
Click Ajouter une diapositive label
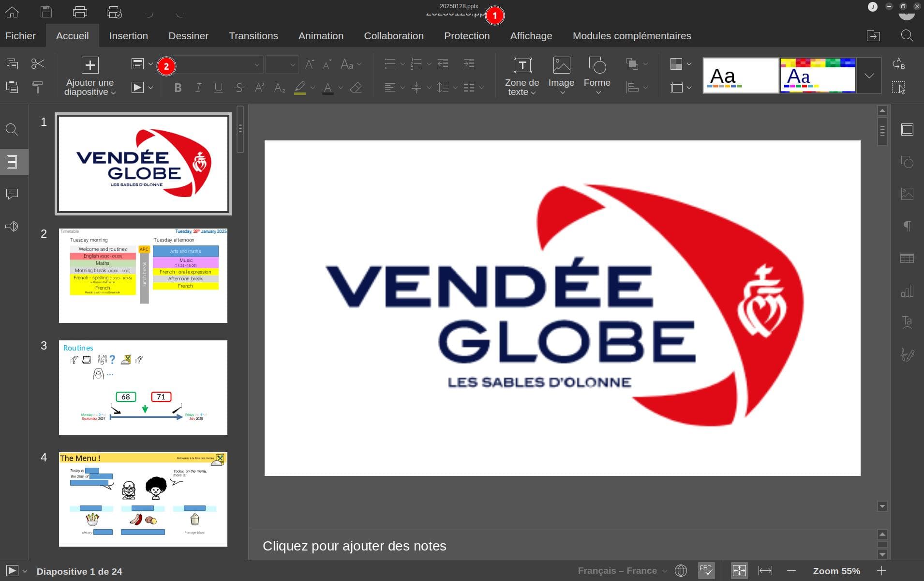(x=90, y=87)
